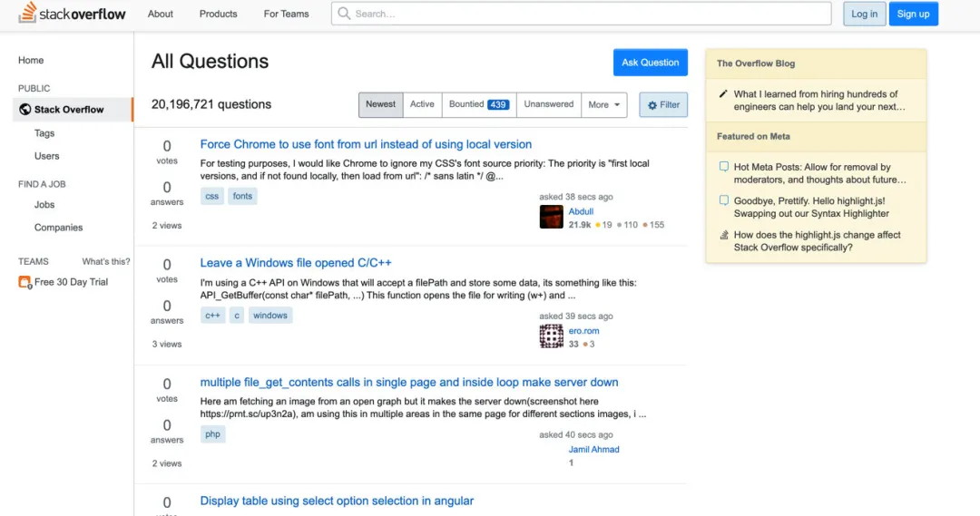Click the Log in button

click(865, 14)
